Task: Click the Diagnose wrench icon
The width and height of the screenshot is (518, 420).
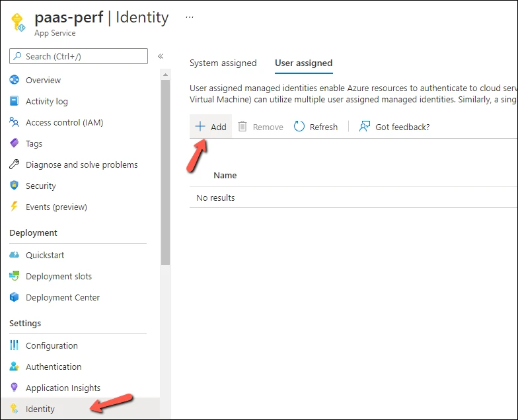Action: click(x=15, y=164)
